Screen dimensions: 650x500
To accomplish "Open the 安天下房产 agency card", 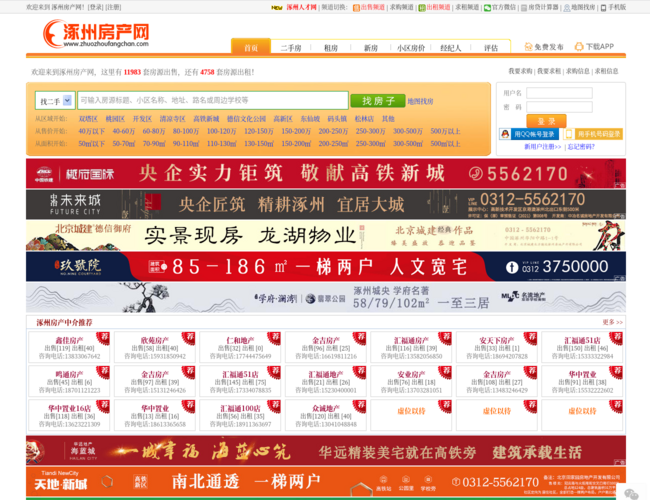I will 497,347.
